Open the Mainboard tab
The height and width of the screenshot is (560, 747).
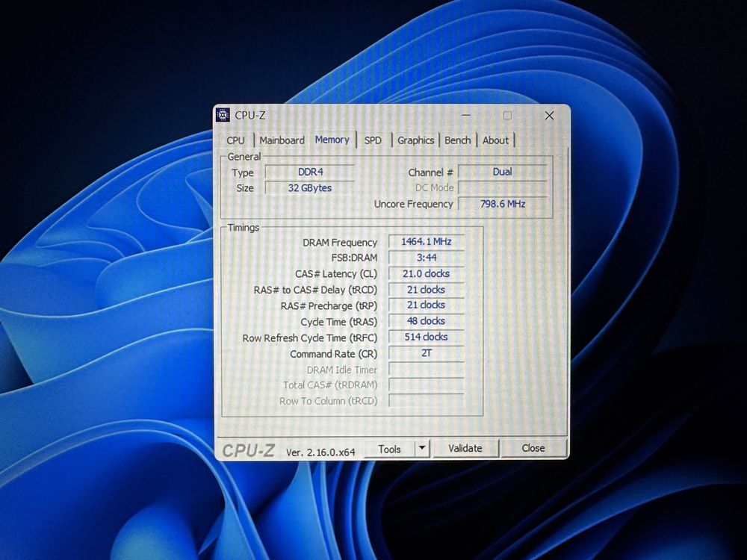pyautogui.click(x=282, y=140)
